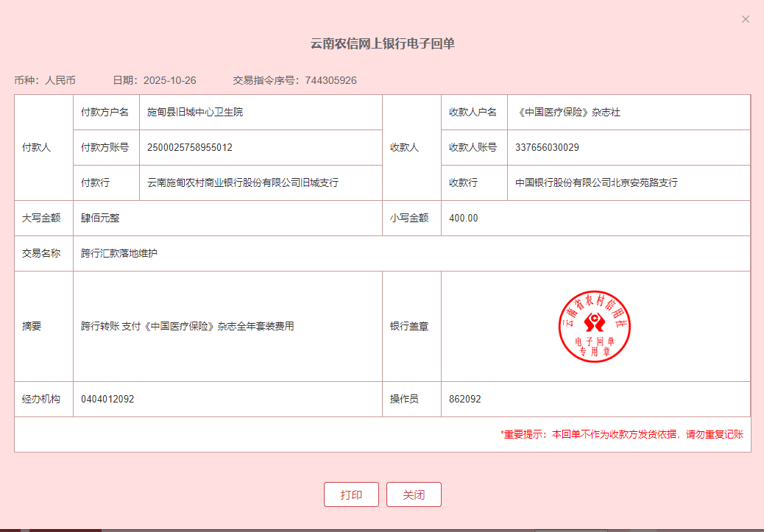This screenshot has width=764, height=532.
Task: Click the 云南农信网上银行电子回单 title
Action: click(x=382, y=44)
